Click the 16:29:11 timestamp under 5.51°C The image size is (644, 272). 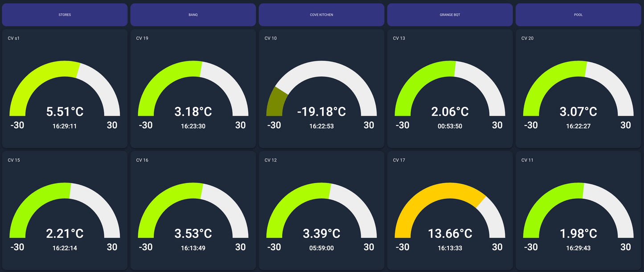(65, 126)
